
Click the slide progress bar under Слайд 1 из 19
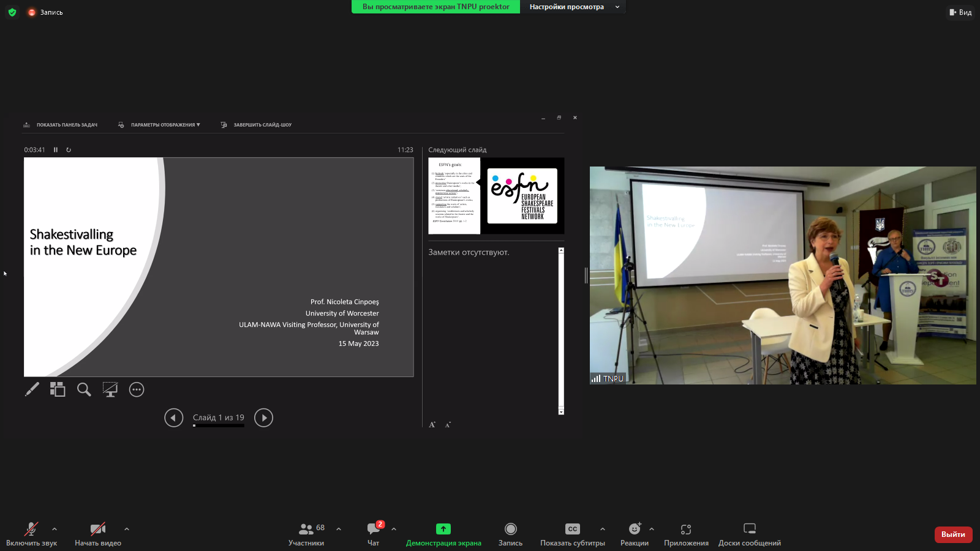[219, 425]
